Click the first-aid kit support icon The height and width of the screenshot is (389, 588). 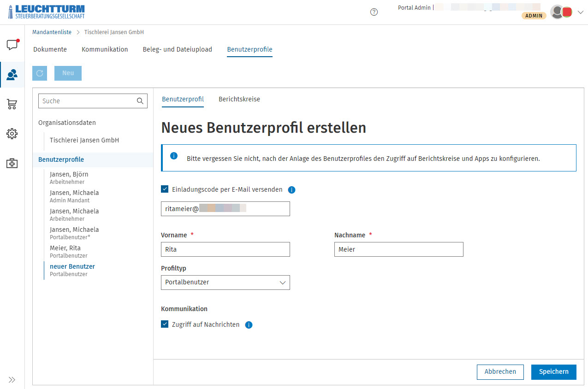point(12,163)
